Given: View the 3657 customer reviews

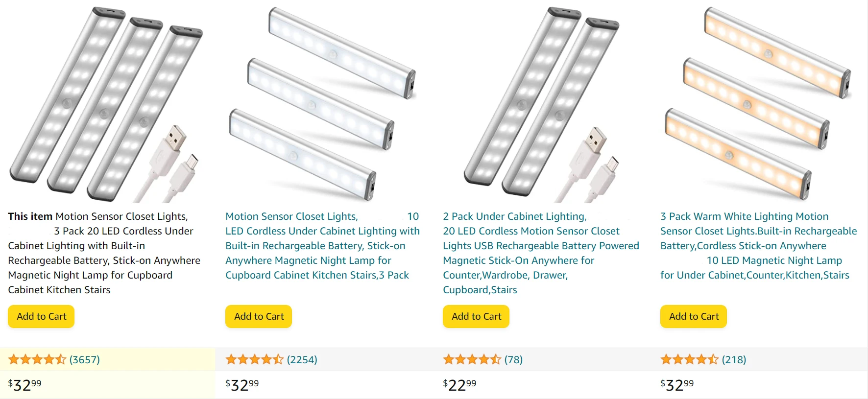Looking at the screenshot, I should click(x=85, y=360).
